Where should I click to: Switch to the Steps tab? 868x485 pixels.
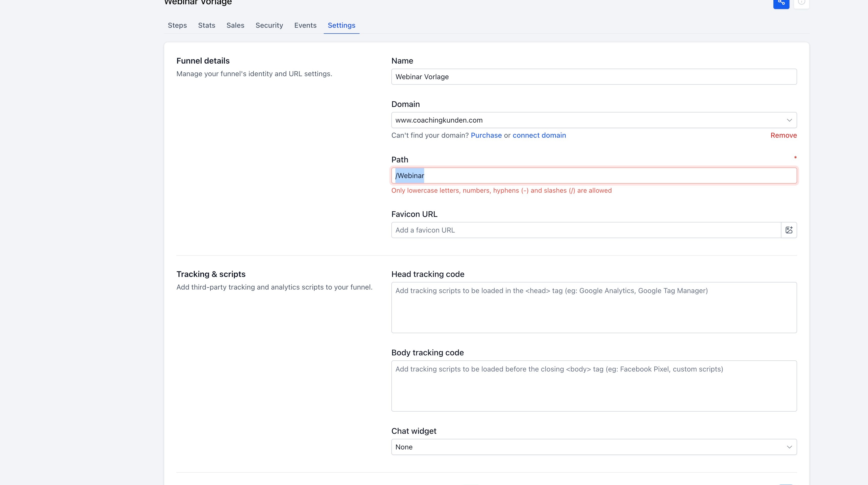[x=177, y=25]
